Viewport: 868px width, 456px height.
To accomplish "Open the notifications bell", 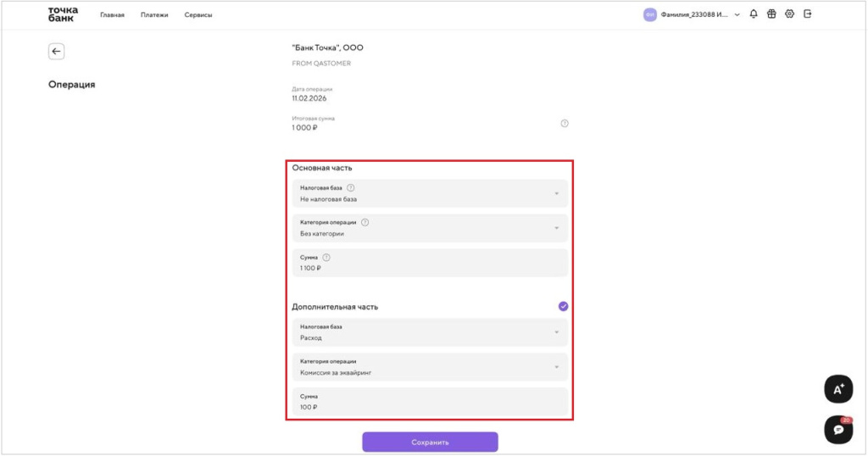I will (754, 14).
